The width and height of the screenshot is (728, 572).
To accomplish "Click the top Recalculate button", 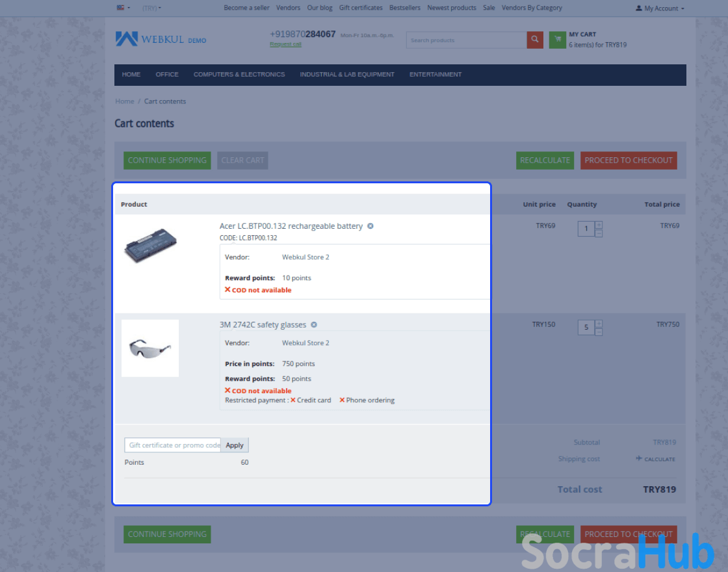I will [545, 160].
